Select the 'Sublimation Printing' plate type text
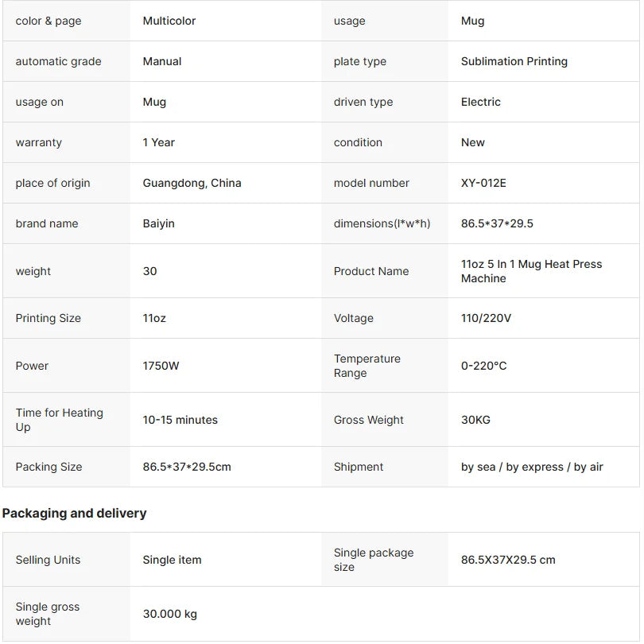 [x=514, y=61]
